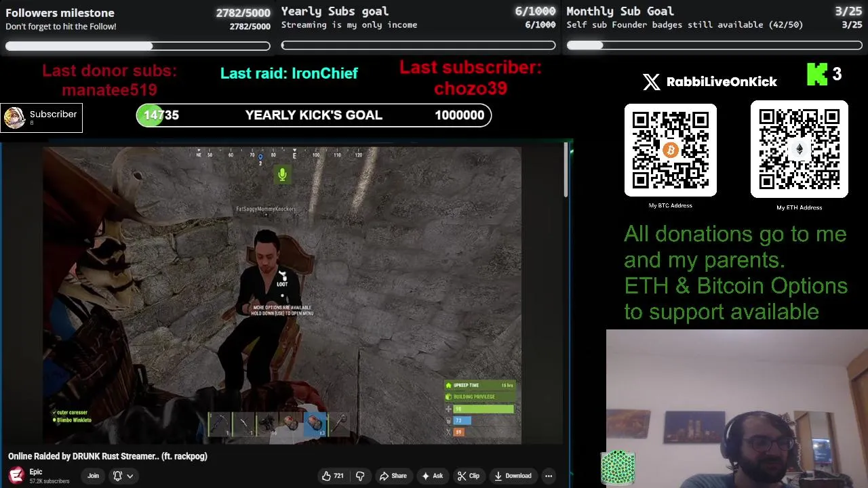Open the Ask sparkle button

[432, 476]
